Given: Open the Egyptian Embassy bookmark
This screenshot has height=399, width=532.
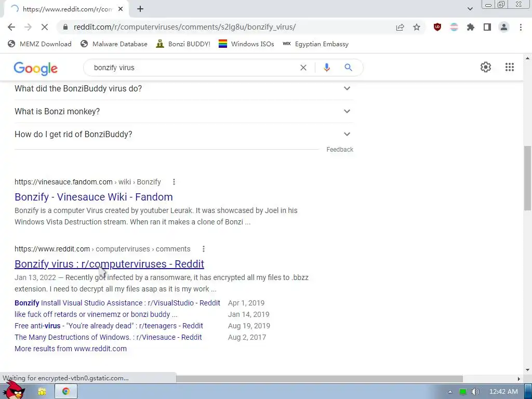Looking at the screenshot, I should tap(315, 44).
